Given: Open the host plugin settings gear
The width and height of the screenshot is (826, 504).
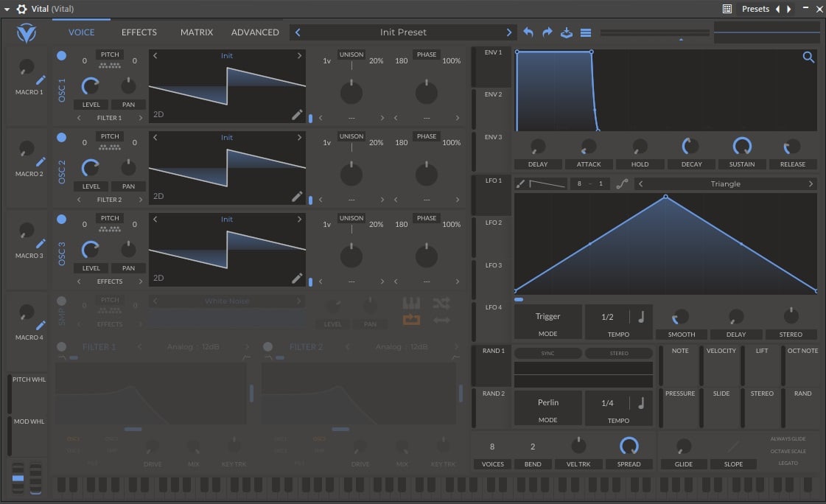Looking at the screenshot, I should [x=21, y=9].
